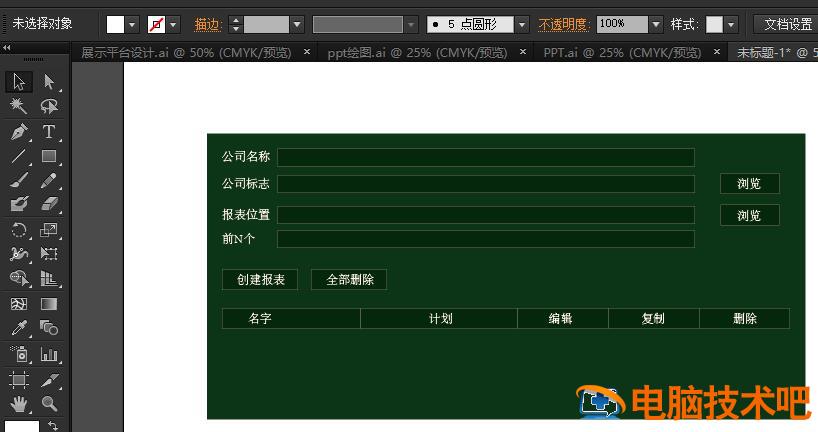
Task: Choose the Rectangle tool
Action: click(49, 156)
